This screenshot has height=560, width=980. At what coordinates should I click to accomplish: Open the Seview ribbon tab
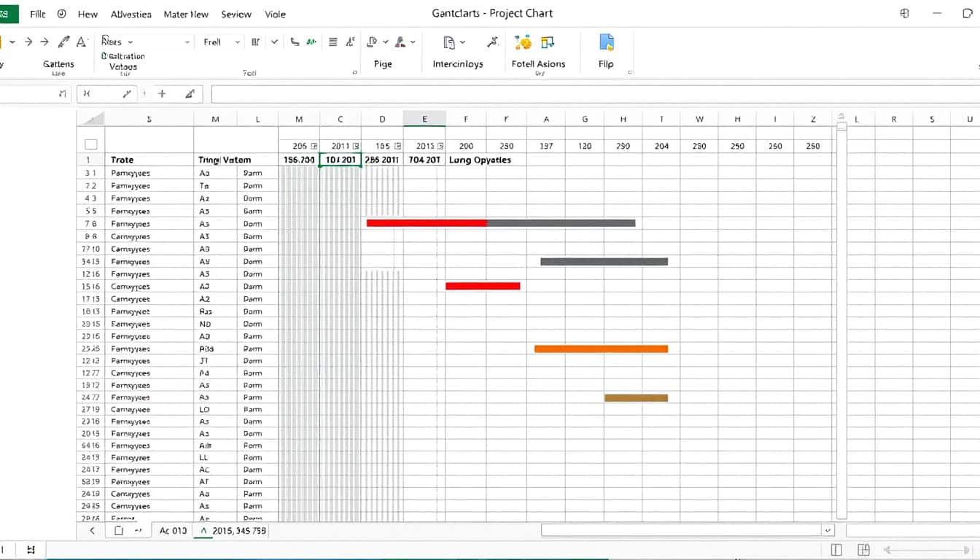(x=236, y=14)
